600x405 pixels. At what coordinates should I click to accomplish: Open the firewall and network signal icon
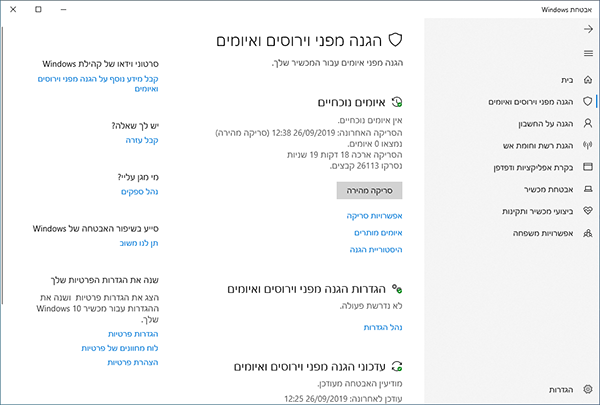tap(588, 145)
